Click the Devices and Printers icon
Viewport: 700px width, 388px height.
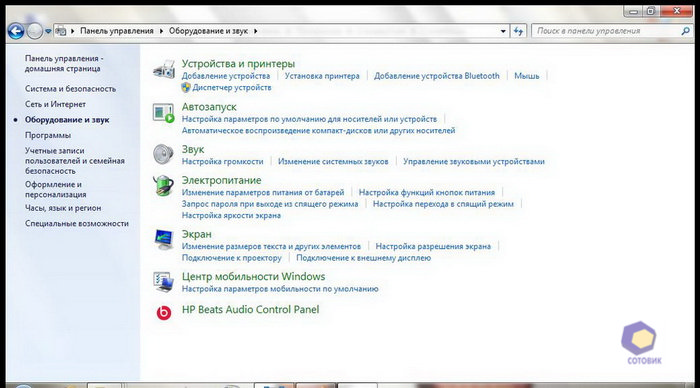[x=163, y=70]
